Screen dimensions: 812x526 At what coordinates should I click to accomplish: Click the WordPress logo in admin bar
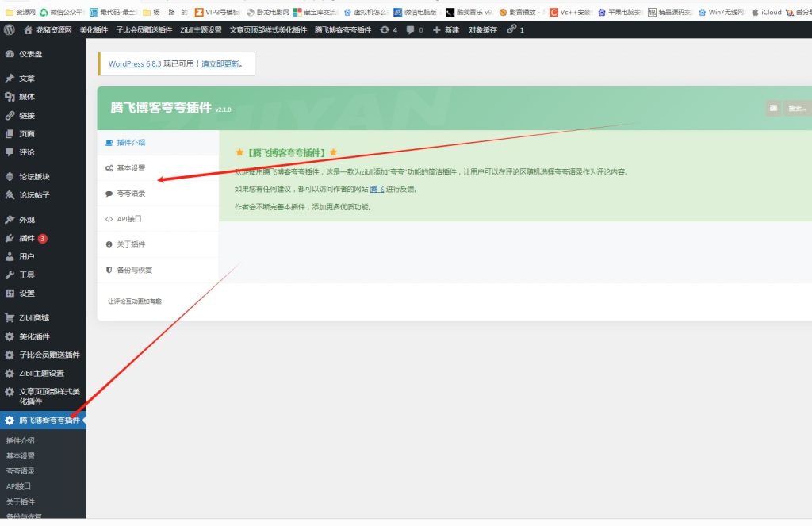tap(10, 29)
